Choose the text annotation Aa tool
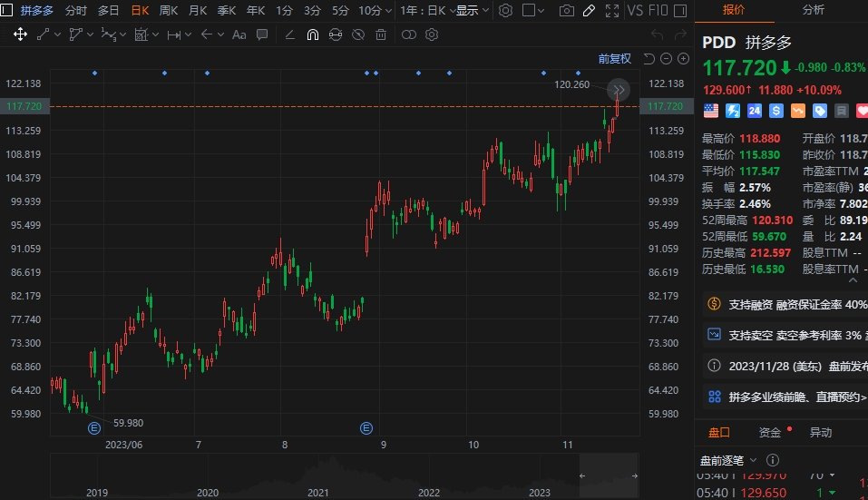Screen dimensions: 868x500 [x=239, y=34]
